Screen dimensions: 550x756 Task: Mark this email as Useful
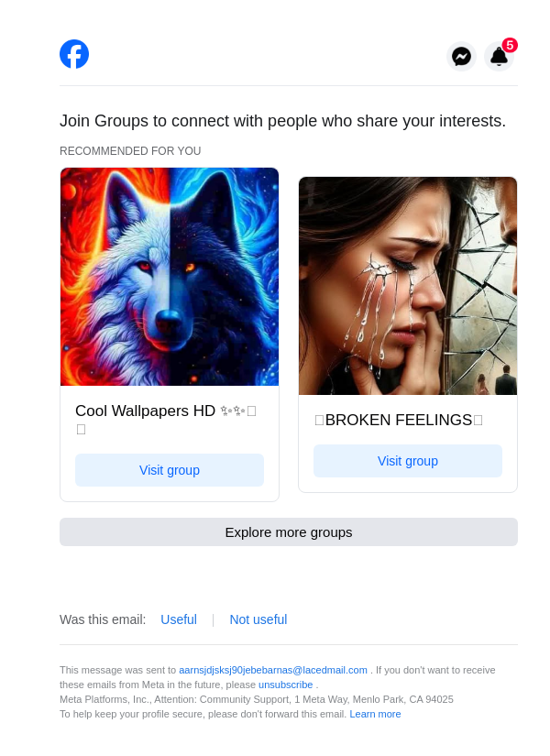(179, 619)
